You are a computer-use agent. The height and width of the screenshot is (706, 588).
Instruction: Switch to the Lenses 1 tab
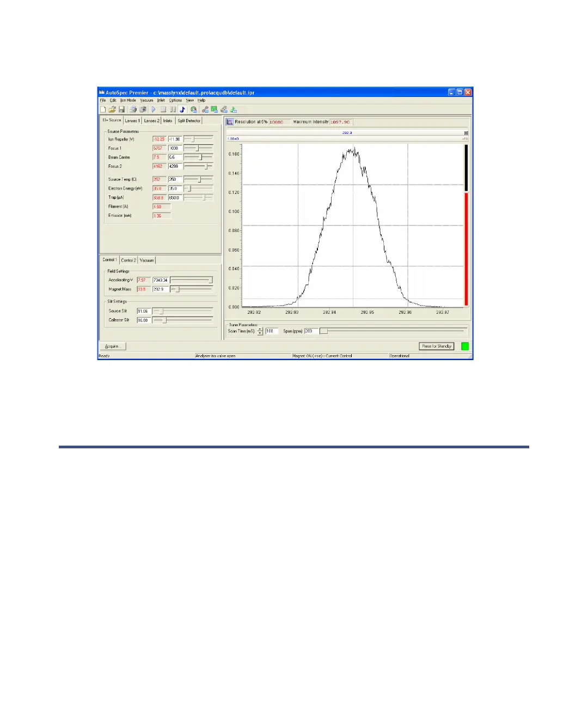(132, 121)
